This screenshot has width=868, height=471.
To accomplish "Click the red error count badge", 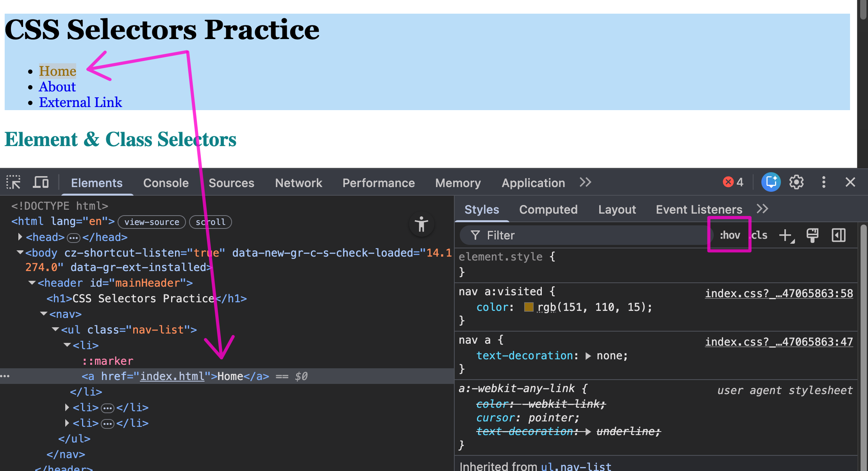I will click(x=733, y=182).
